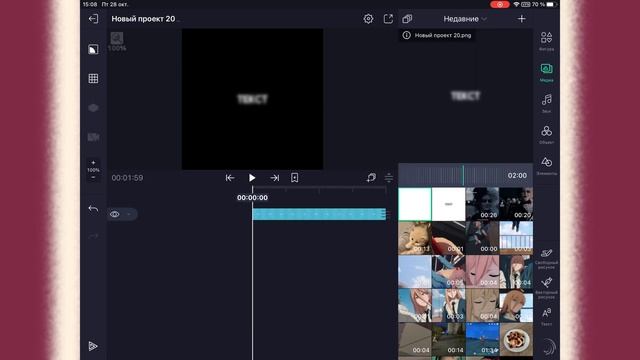Select the first white image thumbnail
The width and height of the screenshot is (640, 360).
(x=415, y=204)
